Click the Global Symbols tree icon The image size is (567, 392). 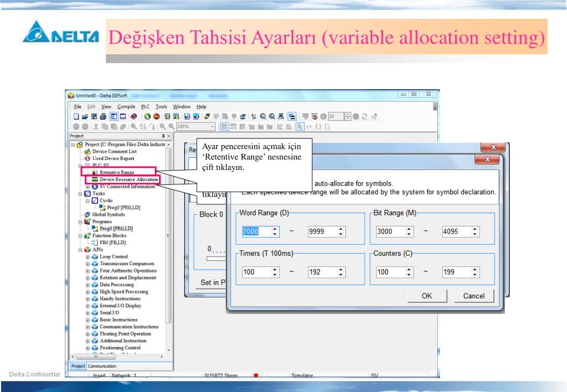(87, 215)
